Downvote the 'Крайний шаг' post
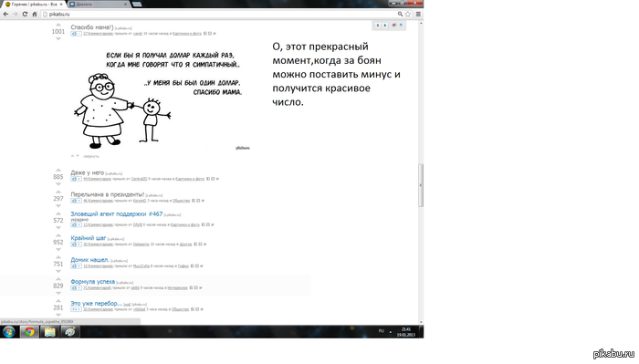The image size is (639, 364). pyautogui.click(x=58, y=249)
